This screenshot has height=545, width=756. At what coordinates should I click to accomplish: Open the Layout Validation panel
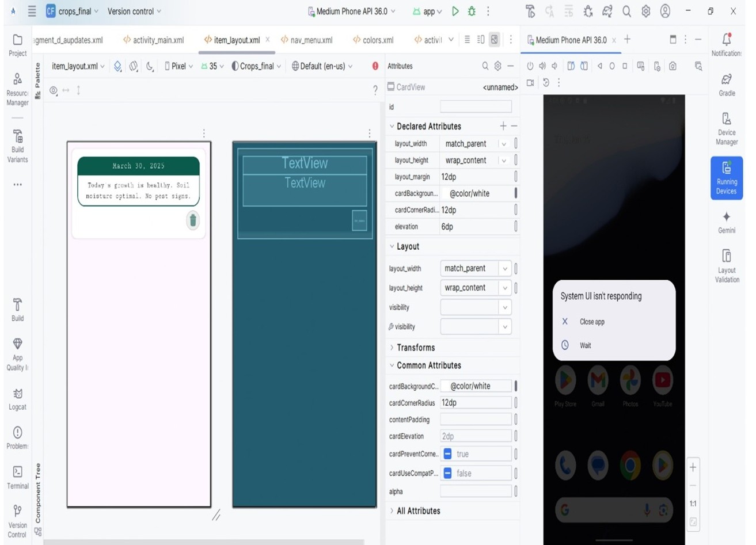point(726,265)
